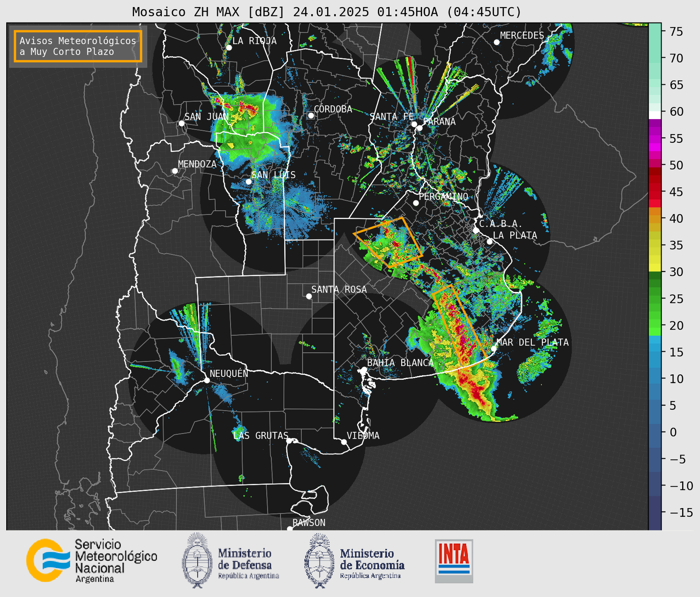Click the VIEDMA city label

(x=363, y=436)
